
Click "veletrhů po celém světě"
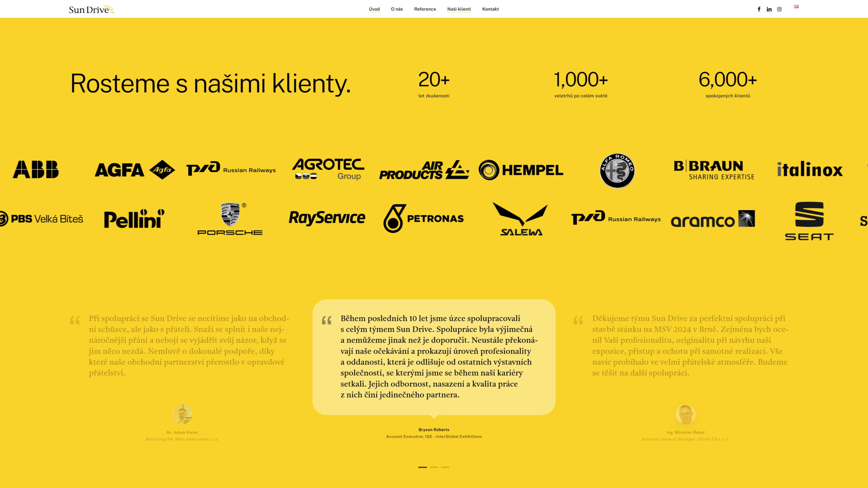[x=581, y=96]
